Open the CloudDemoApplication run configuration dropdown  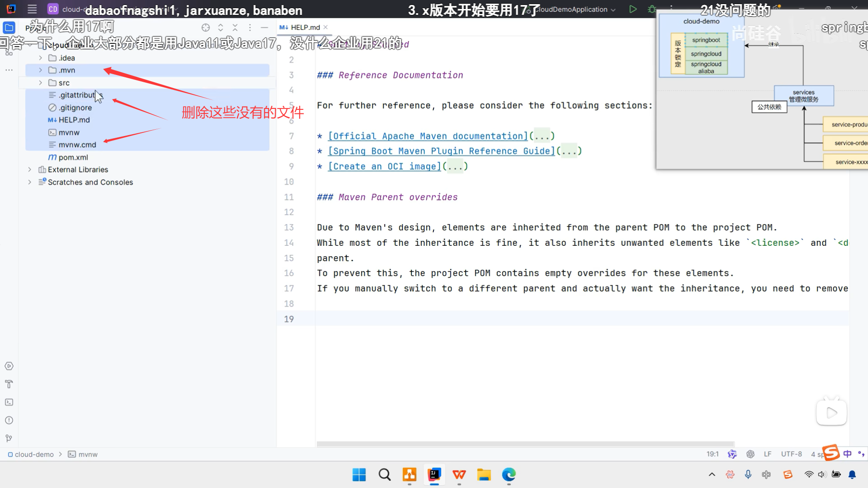[574, 9]
